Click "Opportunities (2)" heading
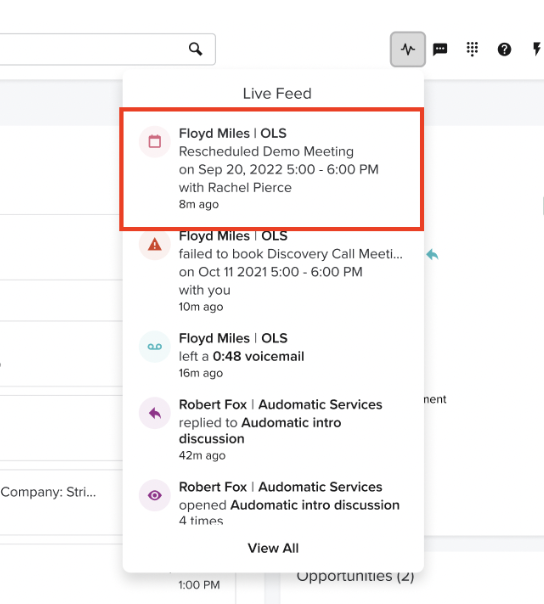 pos(355,576)
